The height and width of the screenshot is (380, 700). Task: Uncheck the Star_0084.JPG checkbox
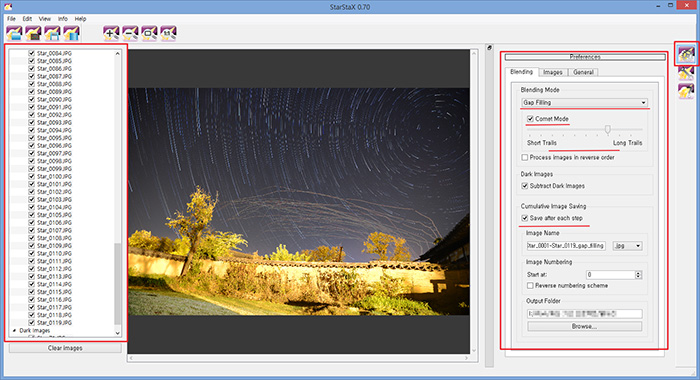coord(32,53)
